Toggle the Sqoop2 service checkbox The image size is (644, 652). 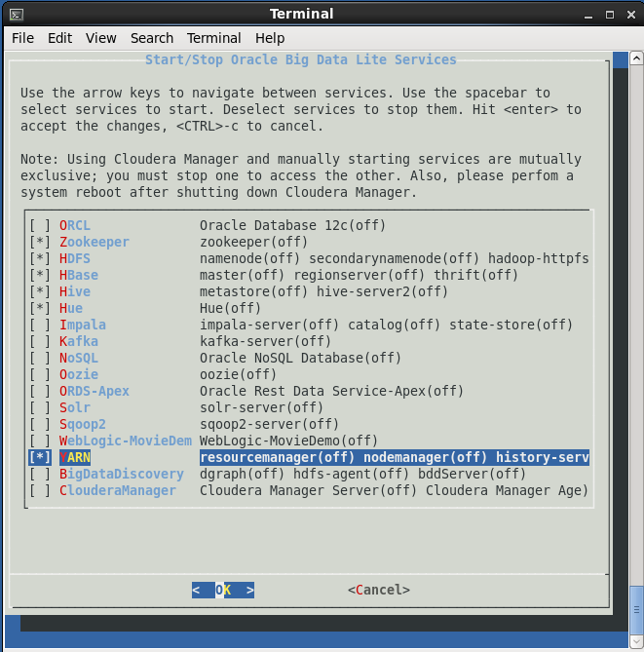tap(40, 424)
